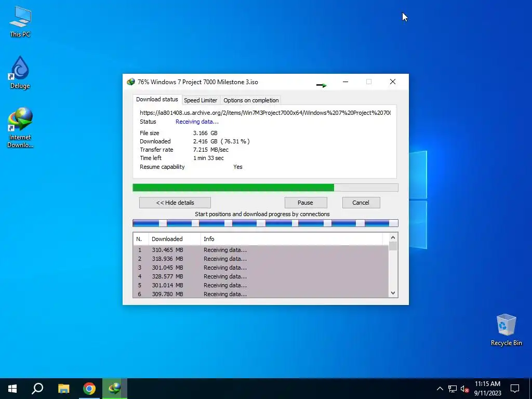Screen dimensions: 532x399
Task: Click the muted volume tray icon
Action: click(x=464, y=389)
